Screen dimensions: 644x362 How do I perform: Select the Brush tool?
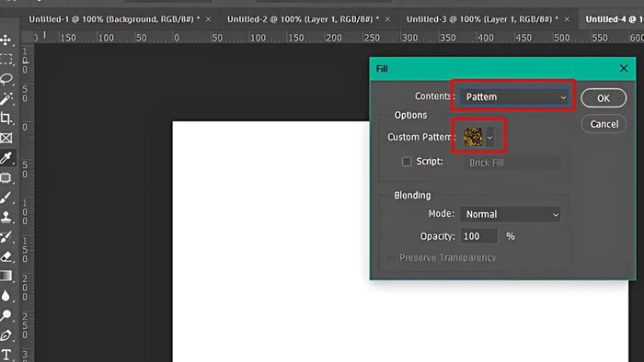[6, 198]
